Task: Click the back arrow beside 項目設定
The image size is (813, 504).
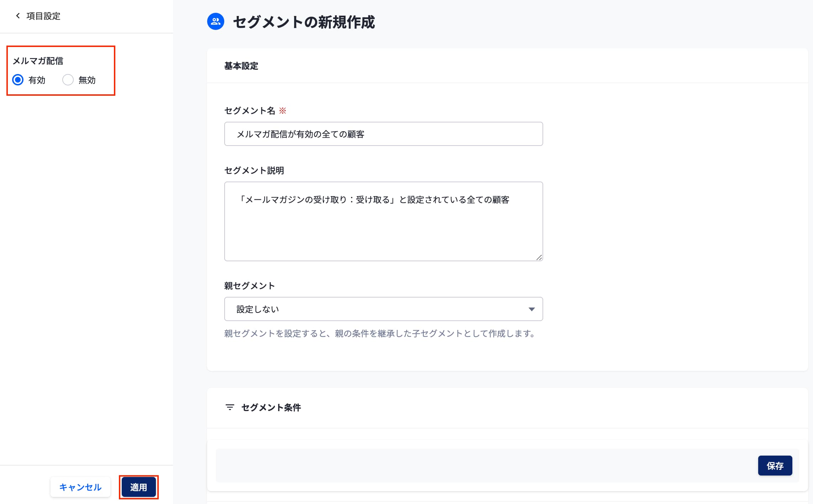Action: tap(17, 16)
